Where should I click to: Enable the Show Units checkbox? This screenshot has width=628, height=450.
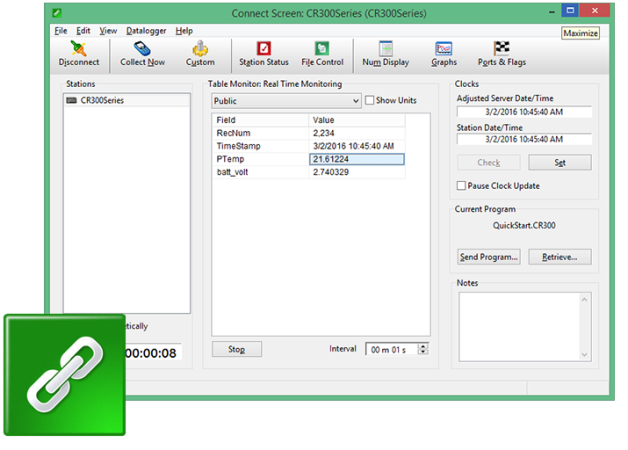tap(370, 101)
